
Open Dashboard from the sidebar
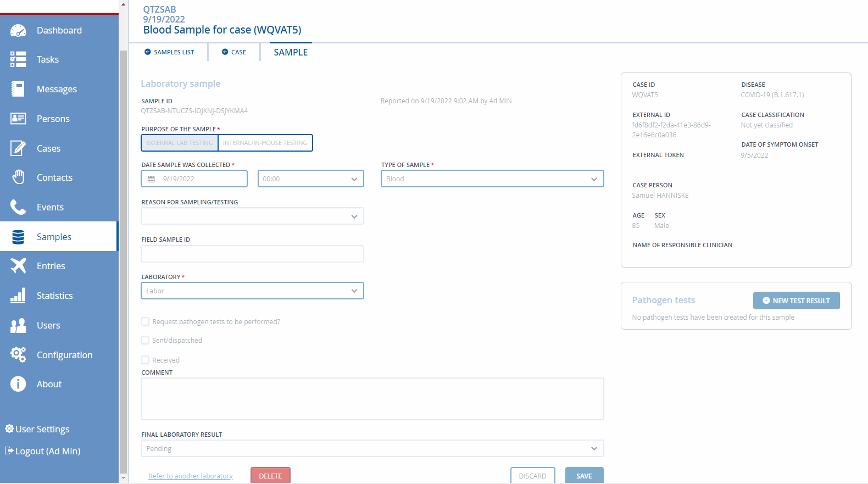pos(59,30)
